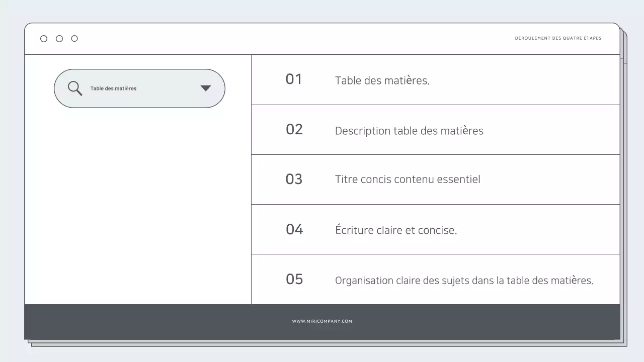Click the magnifying glass search icon
Viewport: 644px width, 362px height.
coord(74,88)
